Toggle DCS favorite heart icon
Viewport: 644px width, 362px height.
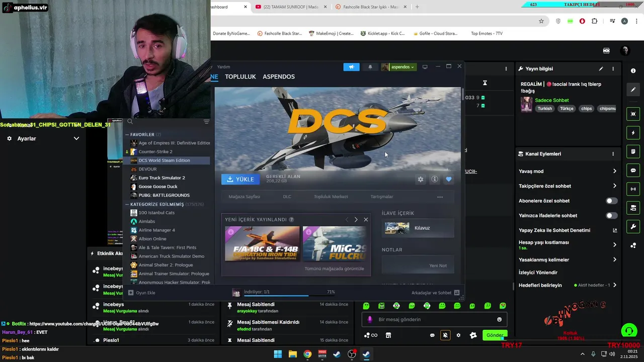click(449, 179)
